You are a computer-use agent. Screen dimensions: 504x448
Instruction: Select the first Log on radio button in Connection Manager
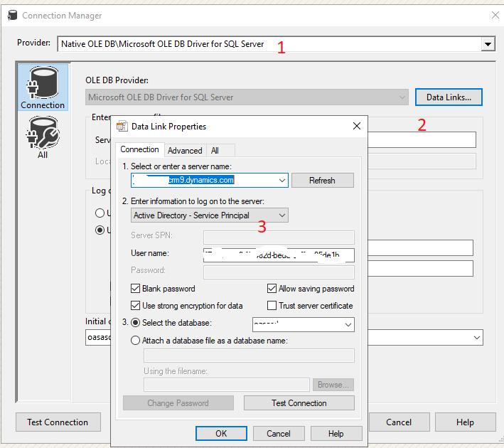click(x=100, y=213)
